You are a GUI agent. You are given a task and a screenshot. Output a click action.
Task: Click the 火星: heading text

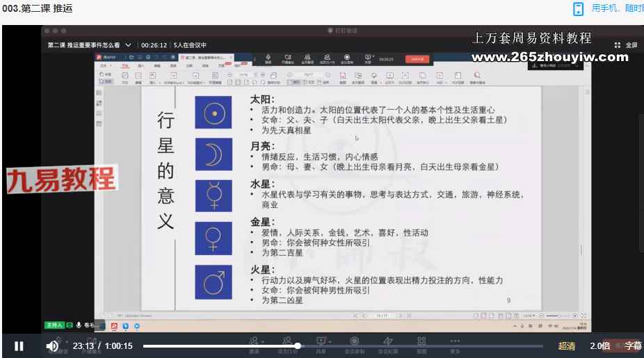(262, 270)
